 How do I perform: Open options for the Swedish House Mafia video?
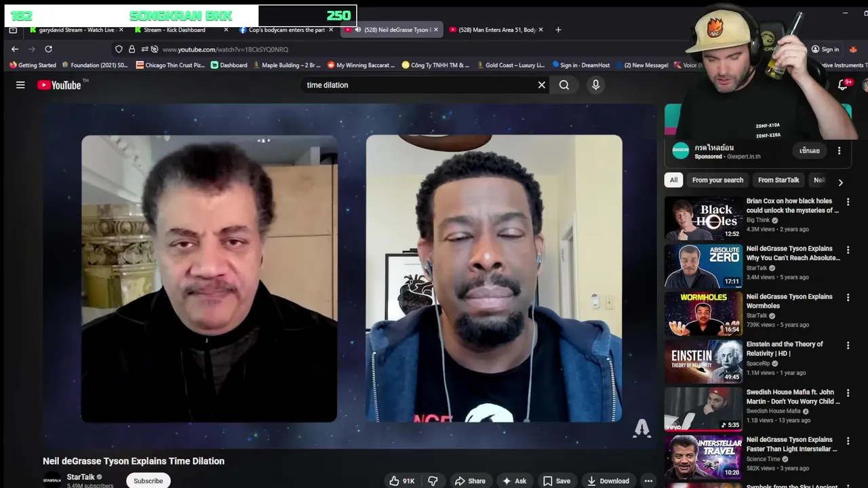tap(848, 392)
